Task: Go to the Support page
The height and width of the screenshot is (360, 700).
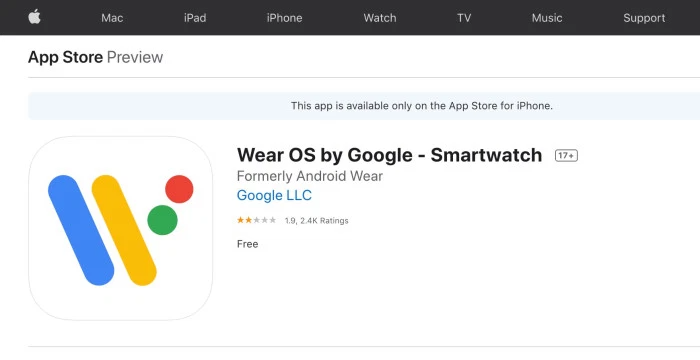Action: (644, 18)
